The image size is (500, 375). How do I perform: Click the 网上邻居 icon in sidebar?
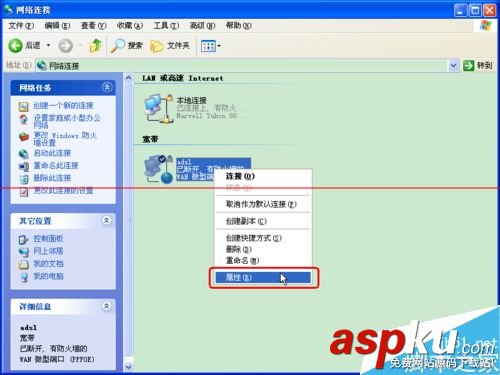tap(24, 252)
